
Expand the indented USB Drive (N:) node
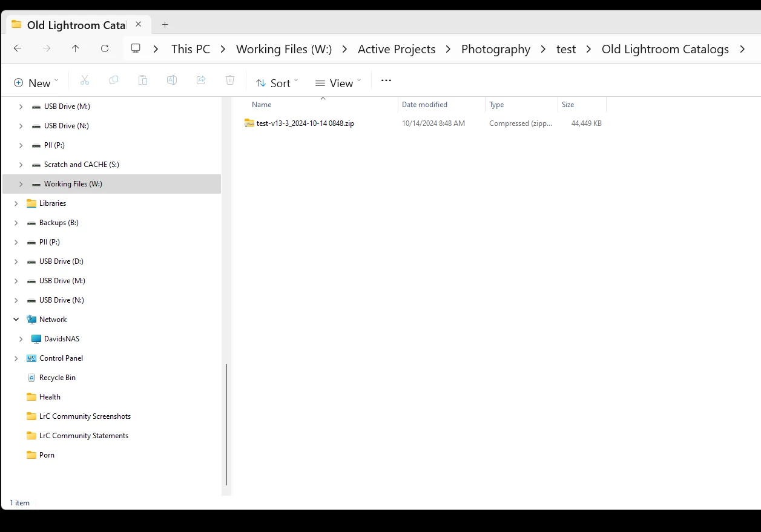[21, 126]
